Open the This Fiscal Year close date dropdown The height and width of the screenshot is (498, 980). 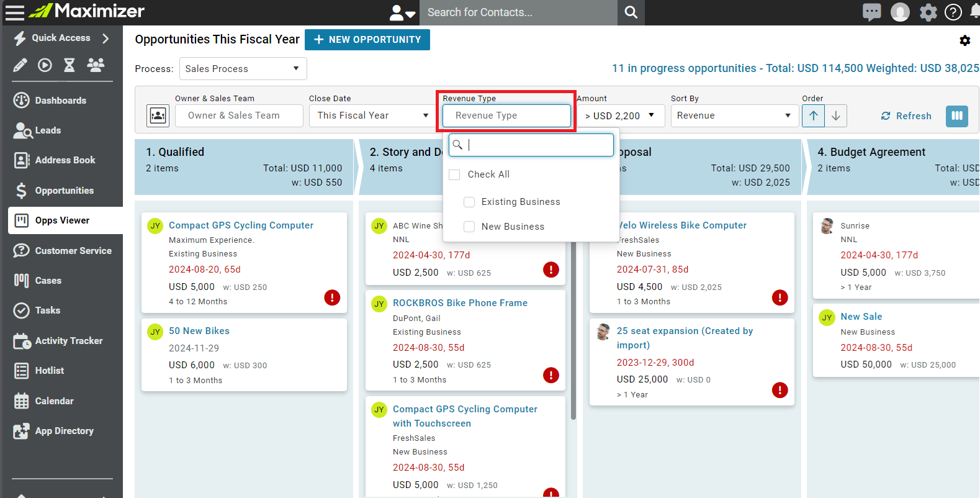coord(372,115)
